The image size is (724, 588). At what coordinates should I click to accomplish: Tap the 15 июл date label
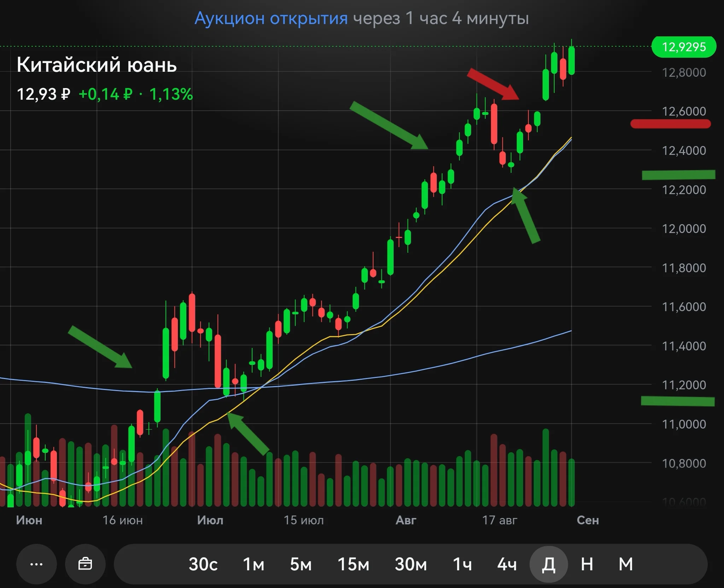coord(304,520)
